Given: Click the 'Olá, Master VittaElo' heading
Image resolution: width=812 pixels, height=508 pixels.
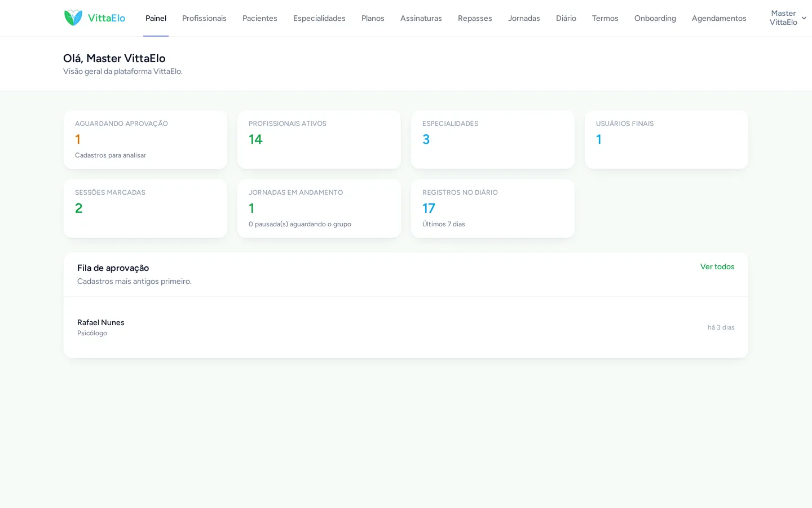Looking at the screenshot, I should point(114,58).
